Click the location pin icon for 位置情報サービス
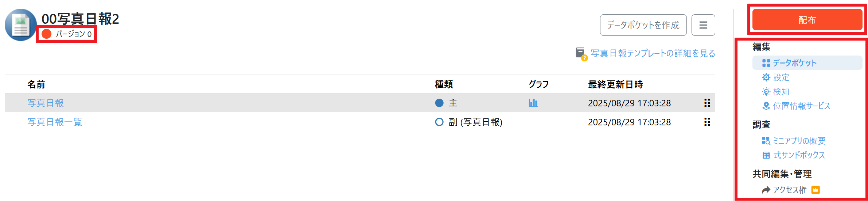Viewport: 868px width, 201px height. pos(766,106)
